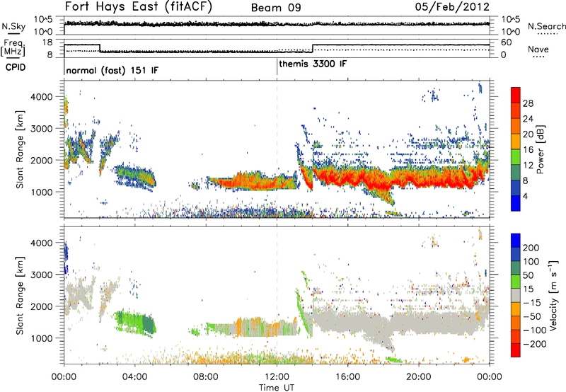The width and height of the screenshot is (566, 392).
Task: Pick teal power colorbar segment between 8 and 12
Action: click(516, 172)
